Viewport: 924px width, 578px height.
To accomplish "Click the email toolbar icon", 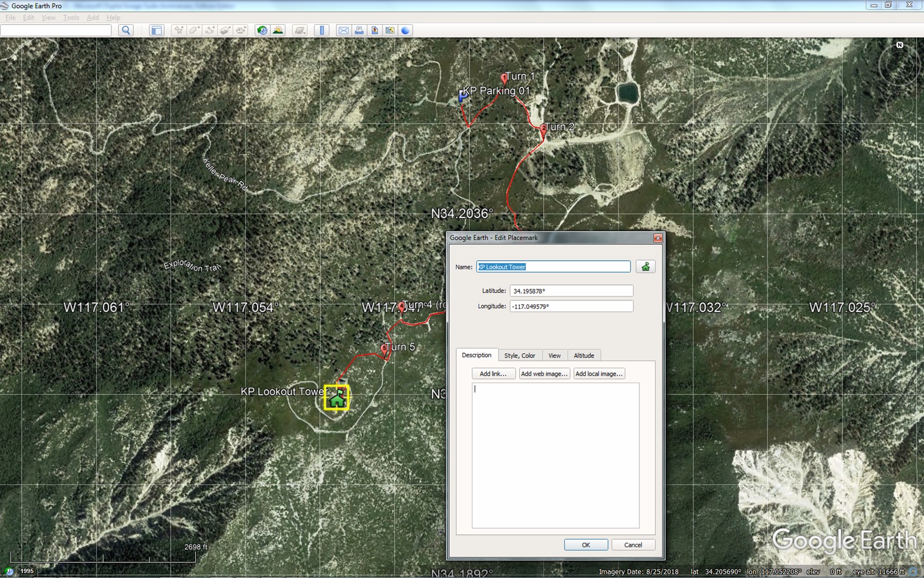I will click(344, 31).
